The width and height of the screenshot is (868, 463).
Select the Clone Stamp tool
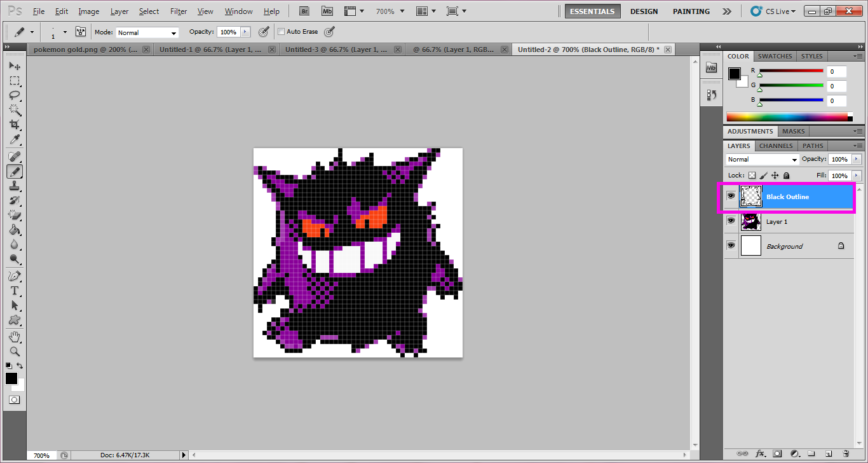[x=14, y=186]
